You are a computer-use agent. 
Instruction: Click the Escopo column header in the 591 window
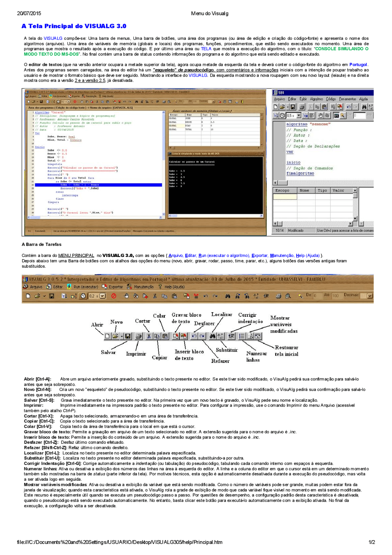tap(285, 190)
